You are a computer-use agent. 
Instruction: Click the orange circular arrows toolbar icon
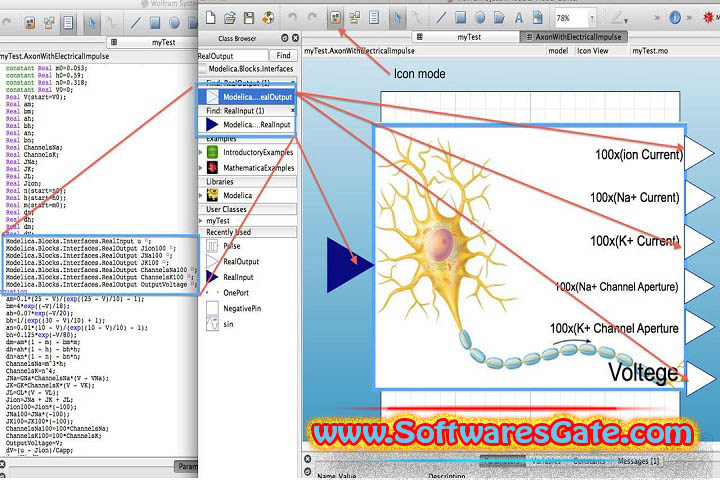click(x=268, y=18)
